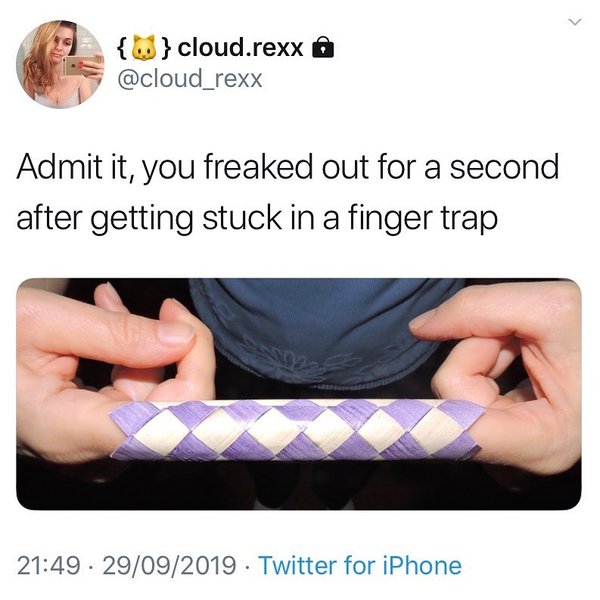
Task: Click the 29/09/2019 date
Action: click(x=169, y=566)
